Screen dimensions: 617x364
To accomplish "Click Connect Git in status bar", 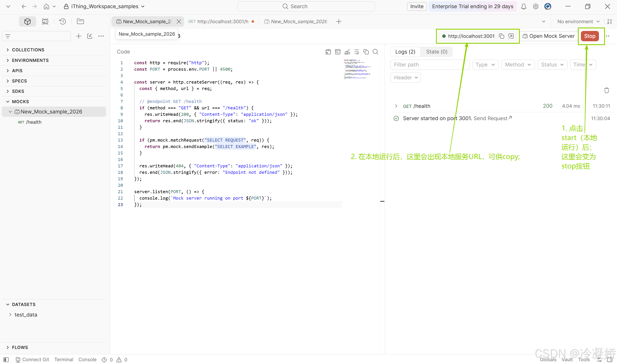I will point(32,360).
